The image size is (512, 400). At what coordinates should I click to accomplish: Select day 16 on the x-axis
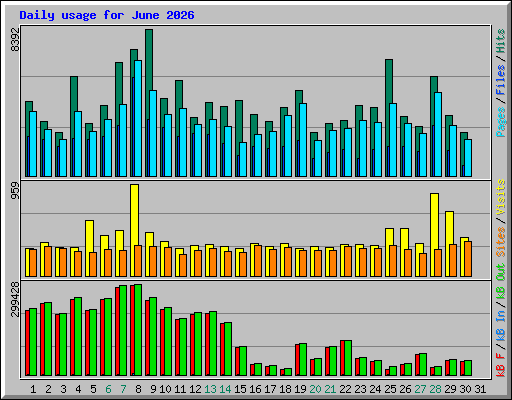(255, 389)
